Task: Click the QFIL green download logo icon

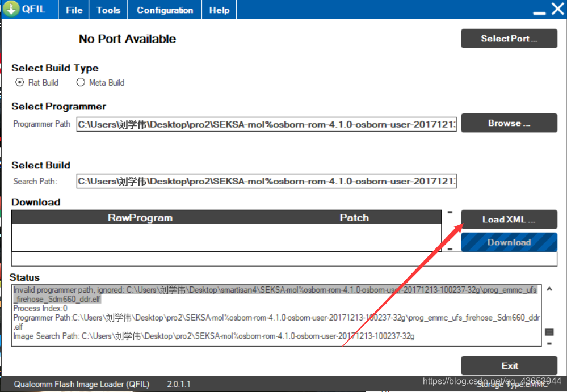Action: (11, 9)
